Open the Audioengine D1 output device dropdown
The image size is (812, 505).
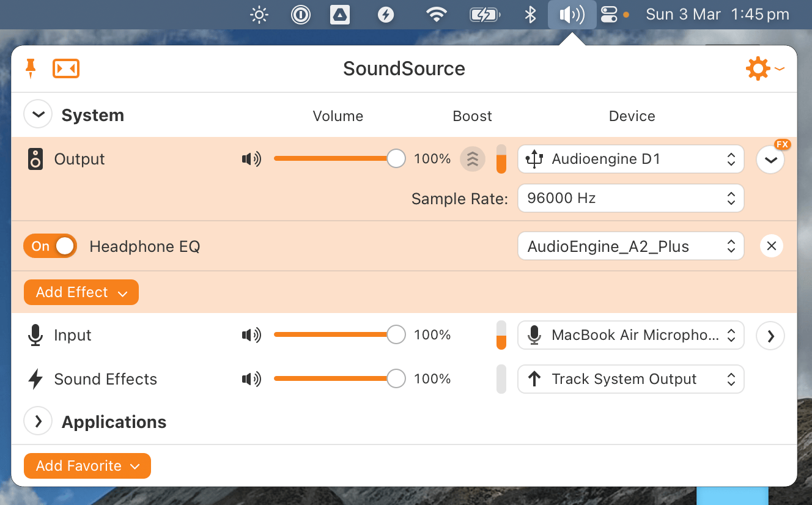[631, 160]
